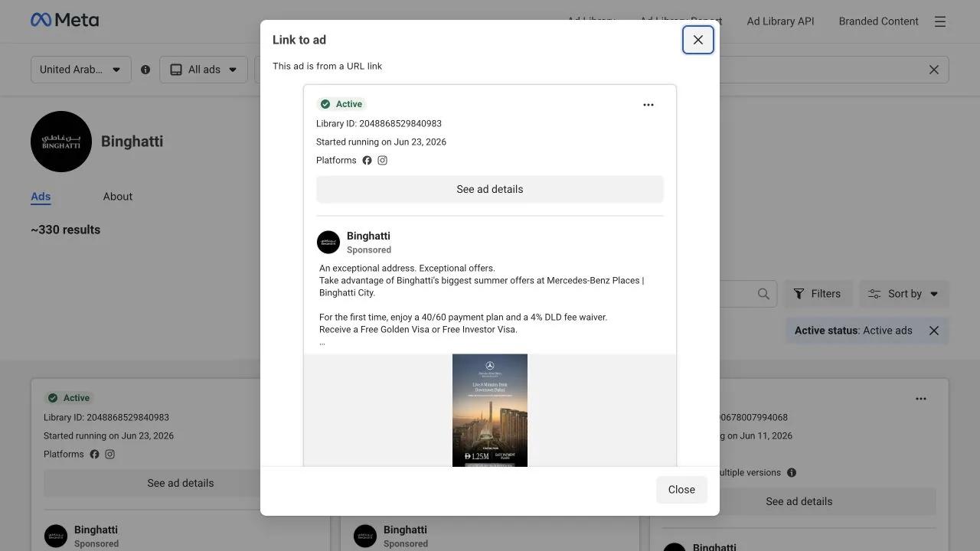
Task: Switch to the Ads tab
Action: 41,197
